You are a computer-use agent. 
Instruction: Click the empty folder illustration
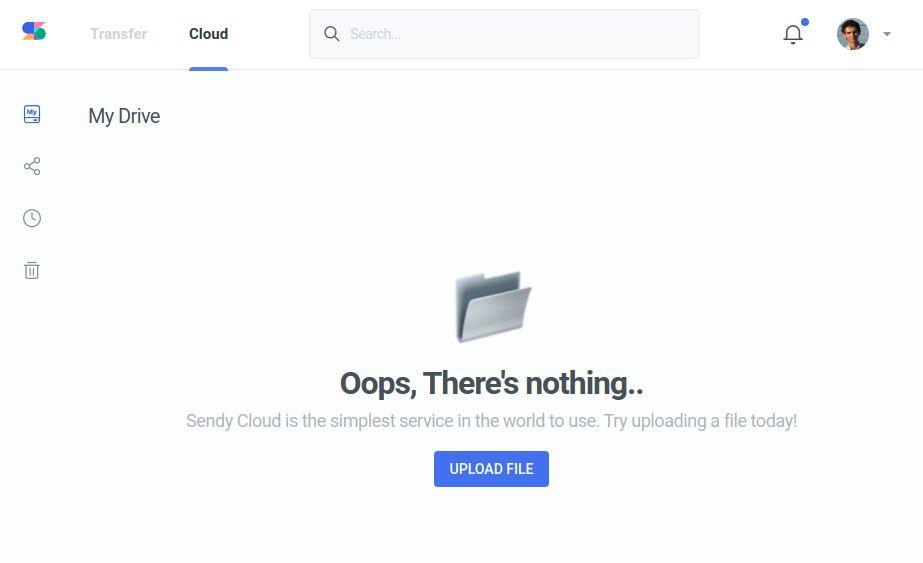coord(492,306)
